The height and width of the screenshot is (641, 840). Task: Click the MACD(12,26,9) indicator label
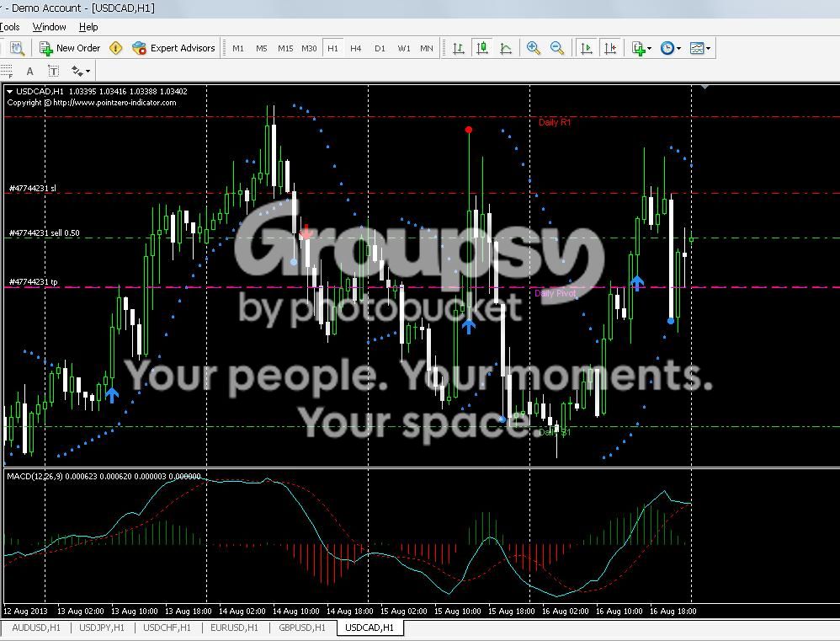click(35, 476)
